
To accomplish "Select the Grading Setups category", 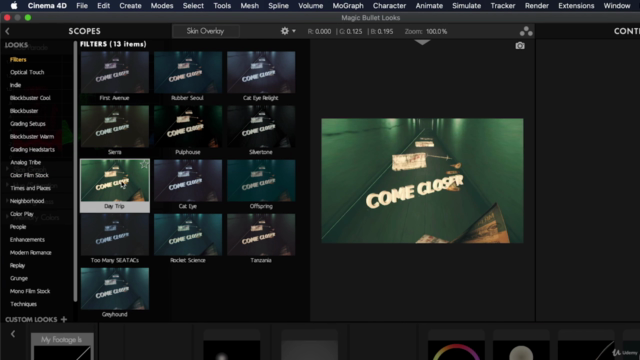I will [27, 124].
